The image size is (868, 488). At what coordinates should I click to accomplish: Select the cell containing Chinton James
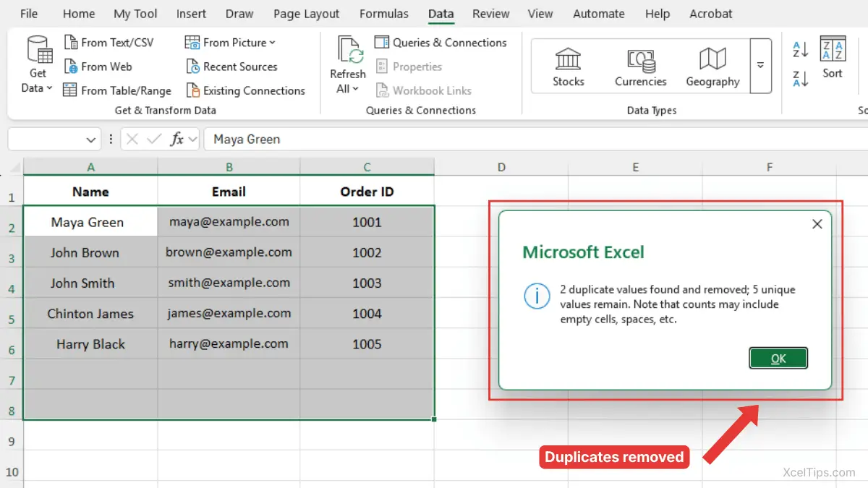click(x=90, y=313)
